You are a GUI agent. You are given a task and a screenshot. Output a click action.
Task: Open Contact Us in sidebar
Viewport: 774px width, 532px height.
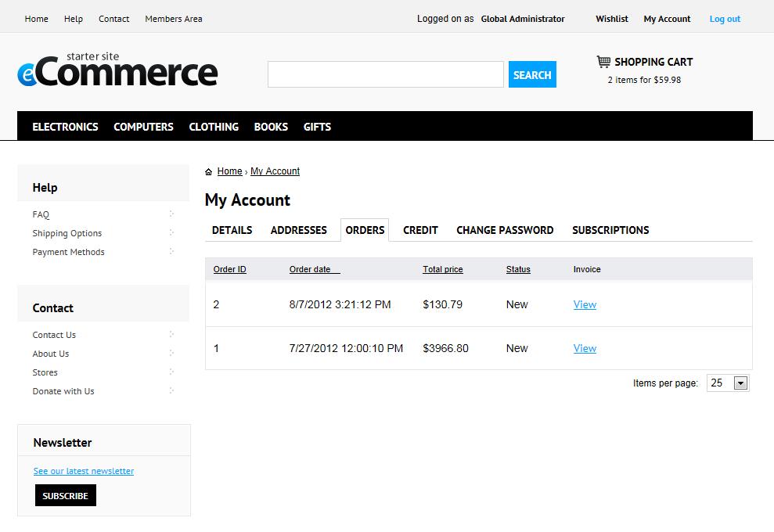(x=54, y=335)
